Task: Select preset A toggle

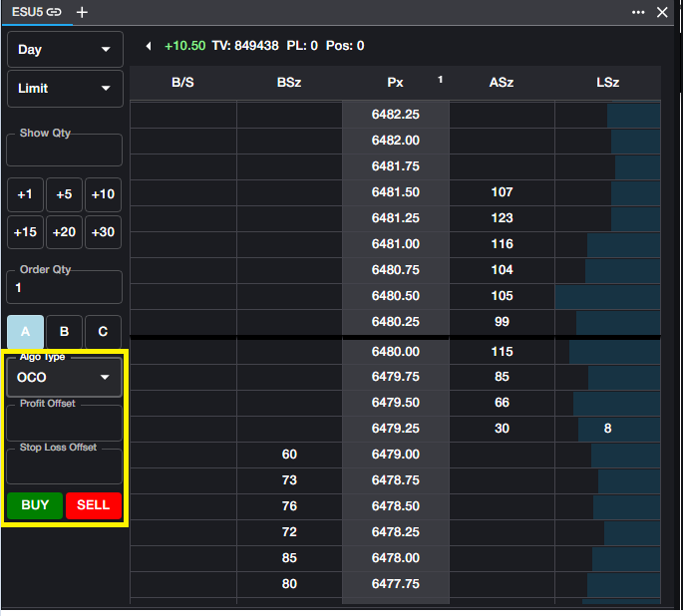Action: coord(25,332)
